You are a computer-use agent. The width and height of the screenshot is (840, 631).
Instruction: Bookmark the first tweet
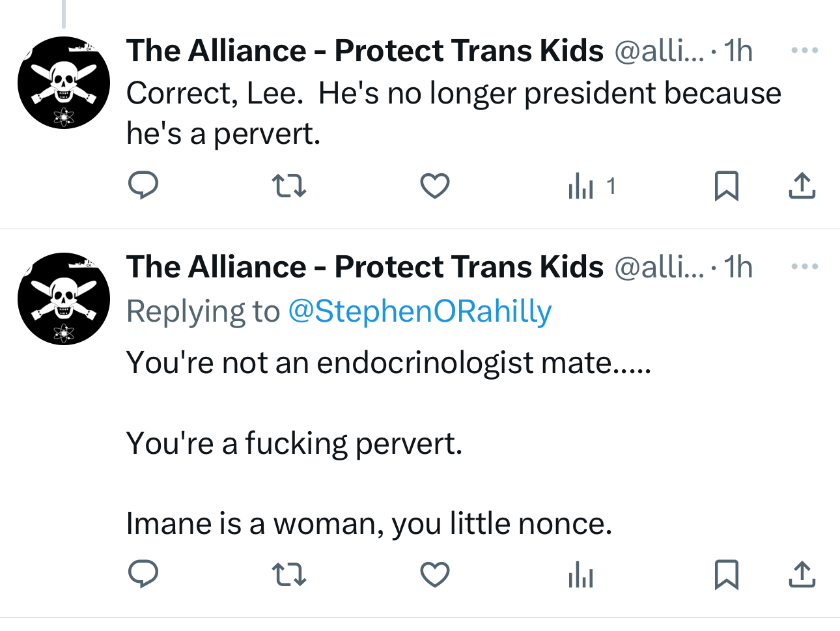(x=726, y=186)
